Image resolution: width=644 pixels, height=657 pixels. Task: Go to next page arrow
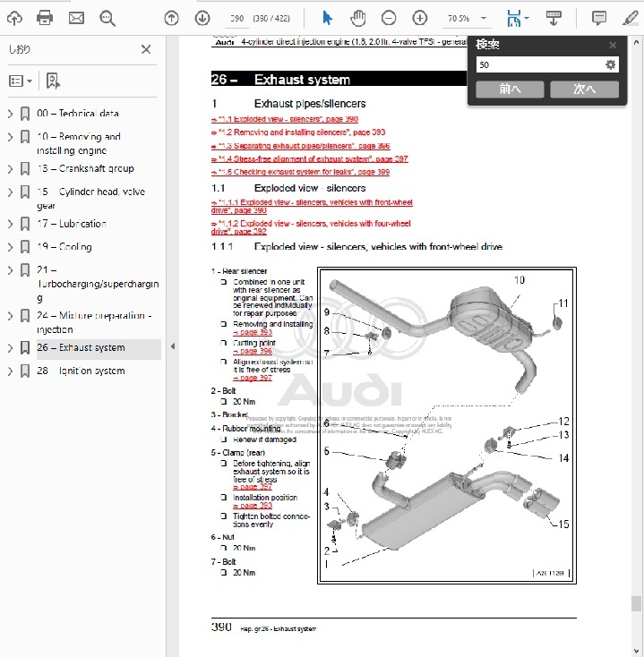(x=202, y=19)
